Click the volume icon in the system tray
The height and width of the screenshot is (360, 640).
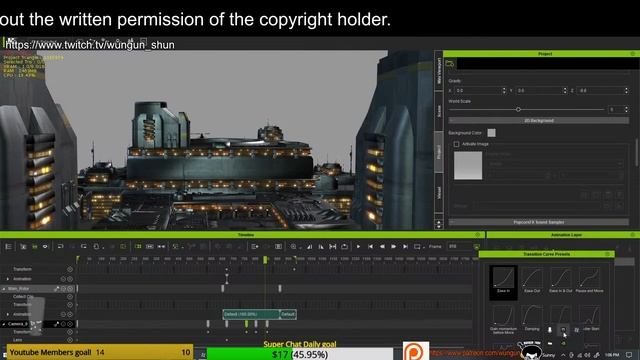(588, 355)
